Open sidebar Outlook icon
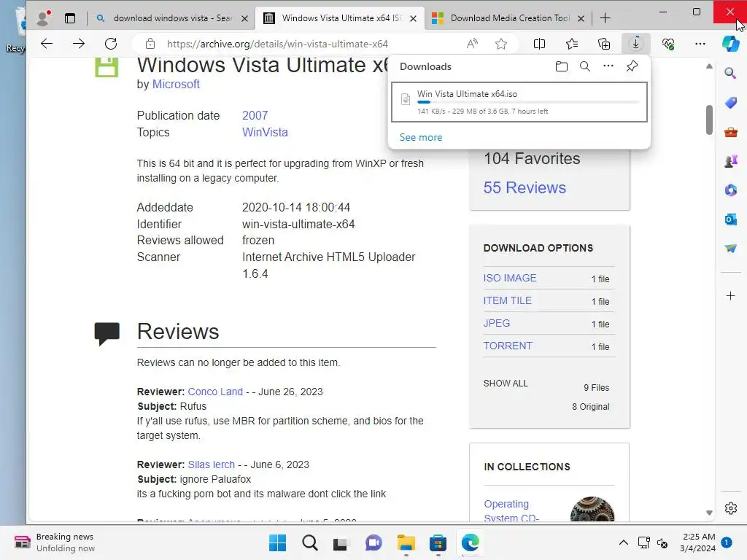The height and width of the screenshot is (560, 747). click(x=730, y=219)
